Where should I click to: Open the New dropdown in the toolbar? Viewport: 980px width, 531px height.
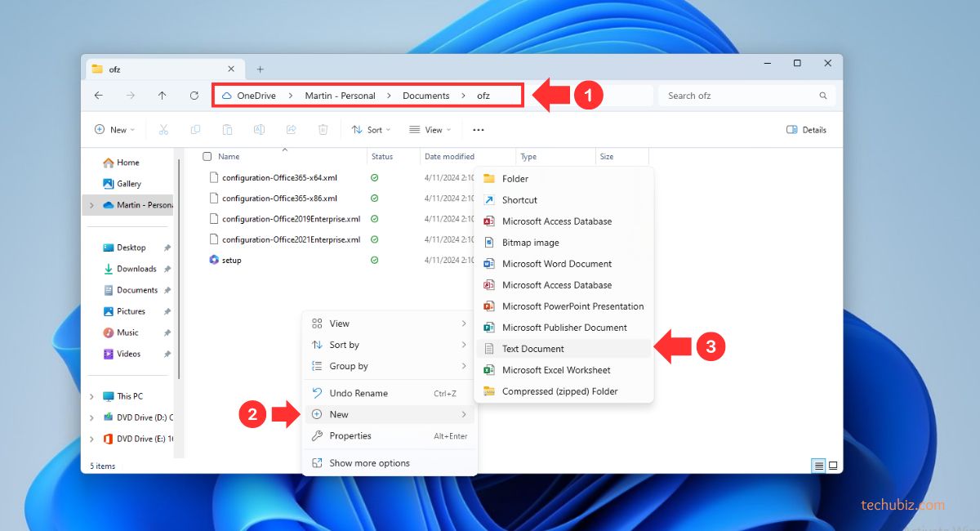coord(114,129)
